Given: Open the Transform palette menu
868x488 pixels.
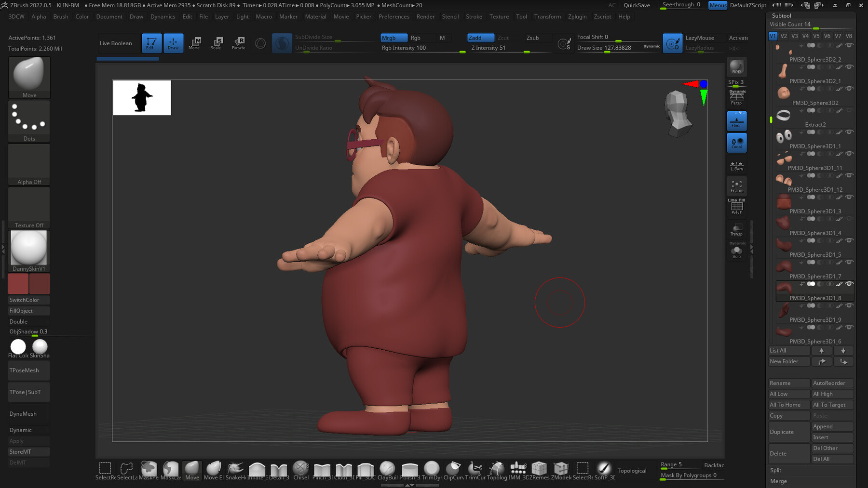Looking at the screenshot, I should pos(547,16).
